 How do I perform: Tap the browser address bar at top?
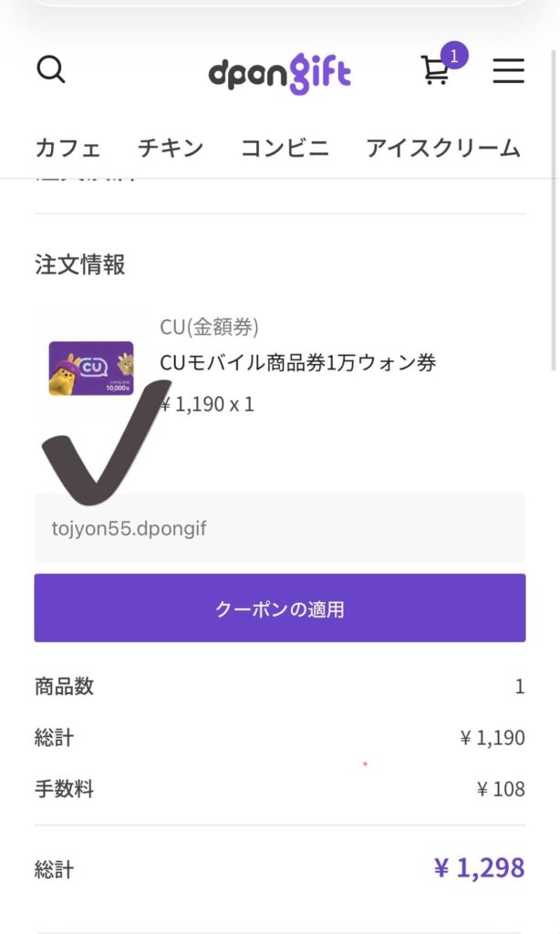(279, 3)
